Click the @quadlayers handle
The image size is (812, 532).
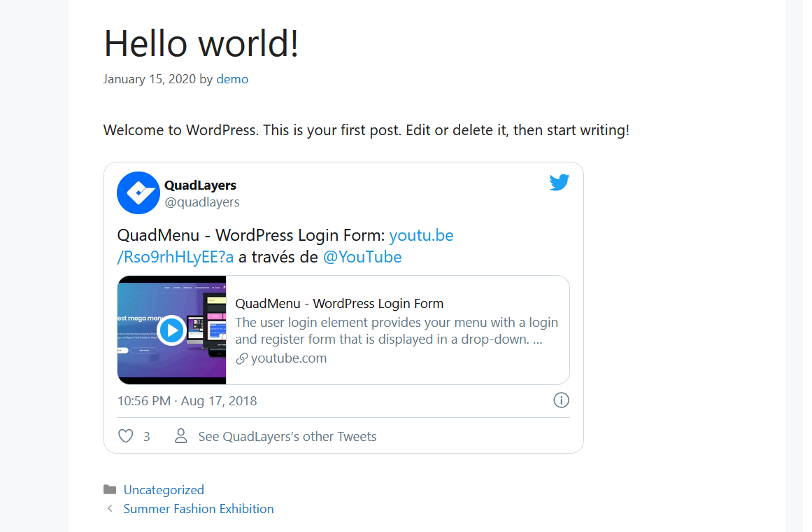[202, 202]
